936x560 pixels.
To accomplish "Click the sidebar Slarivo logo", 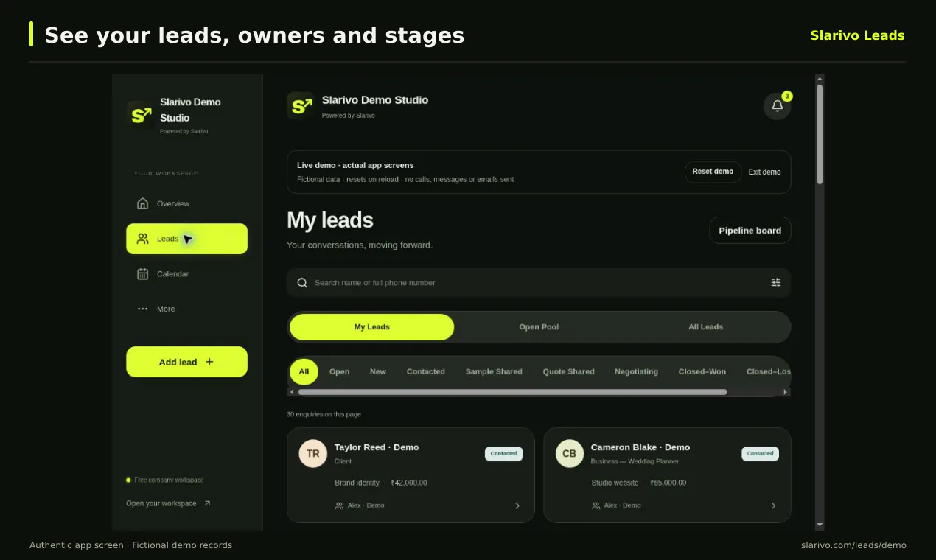I will tap(140, 115).
